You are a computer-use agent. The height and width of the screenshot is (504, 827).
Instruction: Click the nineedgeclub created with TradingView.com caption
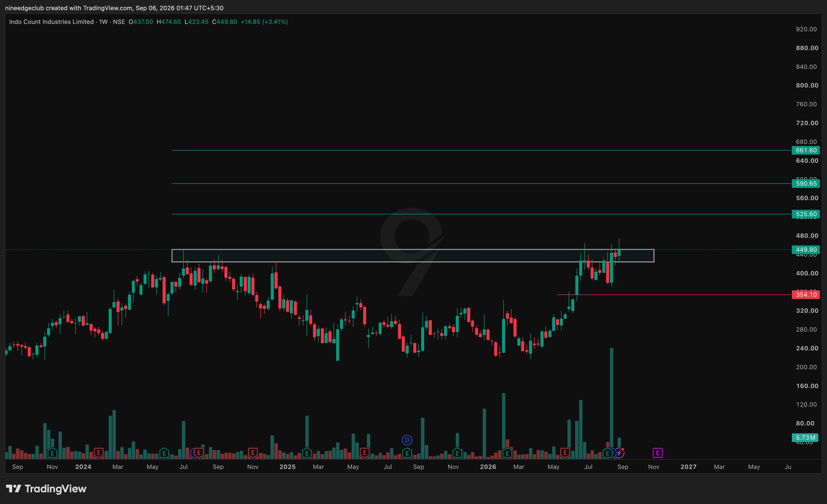click(x=114, y=8)
